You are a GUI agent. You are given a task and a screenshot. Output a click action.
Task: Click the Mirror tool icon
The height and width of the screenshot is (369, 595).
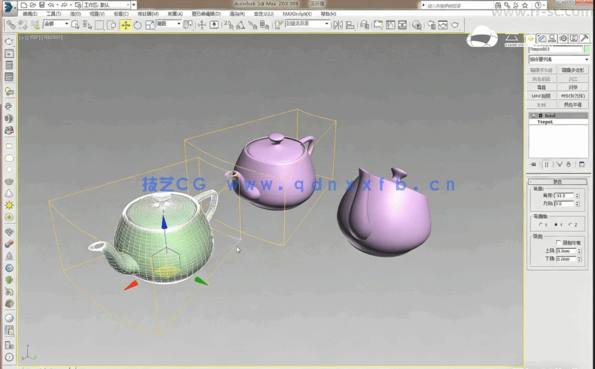point(337,25)
